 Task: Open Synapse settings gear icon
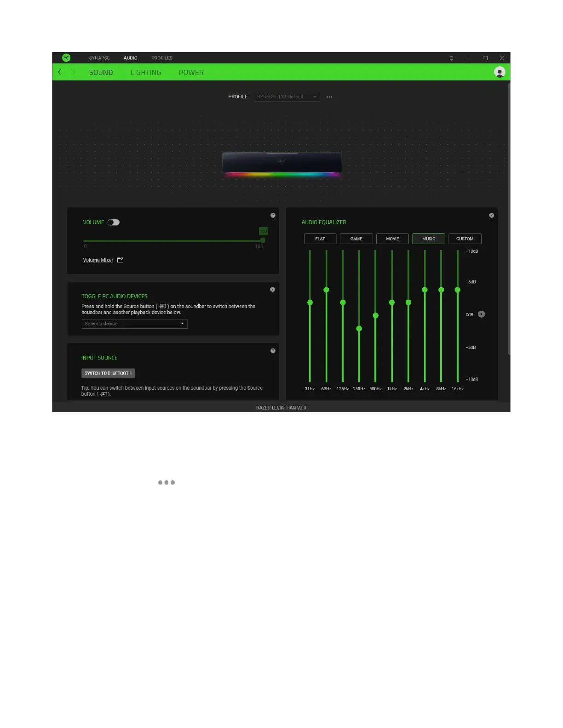[451, 58]
